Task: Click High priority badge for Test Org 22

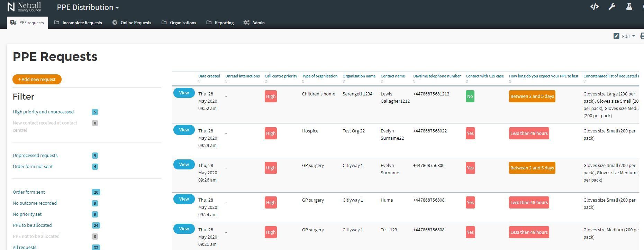Action: pyautogui.click(x=271, y=133)
